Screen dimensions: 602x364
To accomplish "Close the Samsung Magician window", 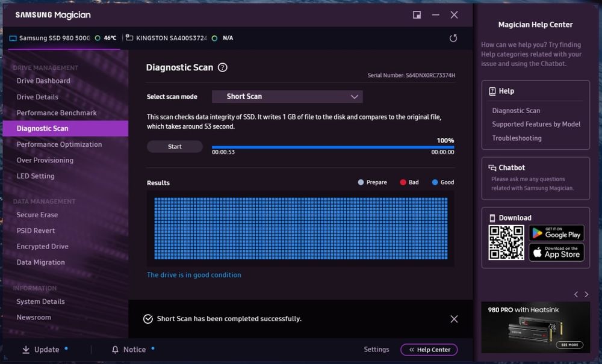I will click(x=454, y=15).
